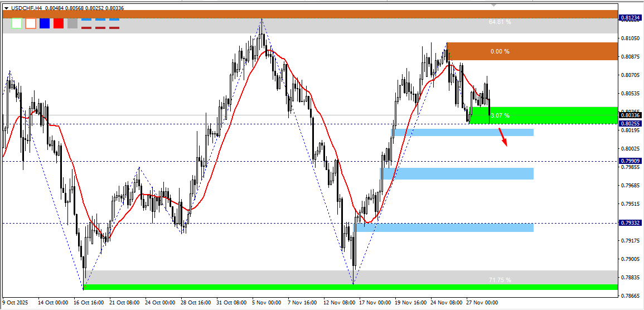Click the 0.80255 price level tag
The image size is (644, 310).
pyautogui.click(x=630, y=123)
